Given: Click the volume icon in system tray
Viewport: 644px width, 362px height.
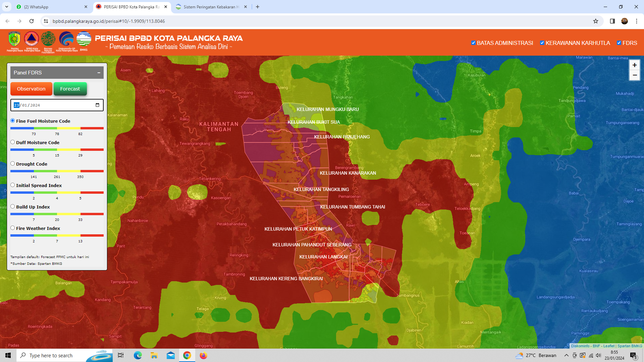Looking at the screenshot, I should [598, 355].
